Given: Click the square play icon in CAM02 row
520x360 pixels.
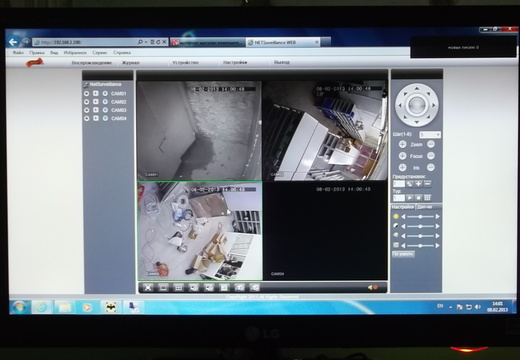Looking at the screenshot, I should [x=96, y=102].
